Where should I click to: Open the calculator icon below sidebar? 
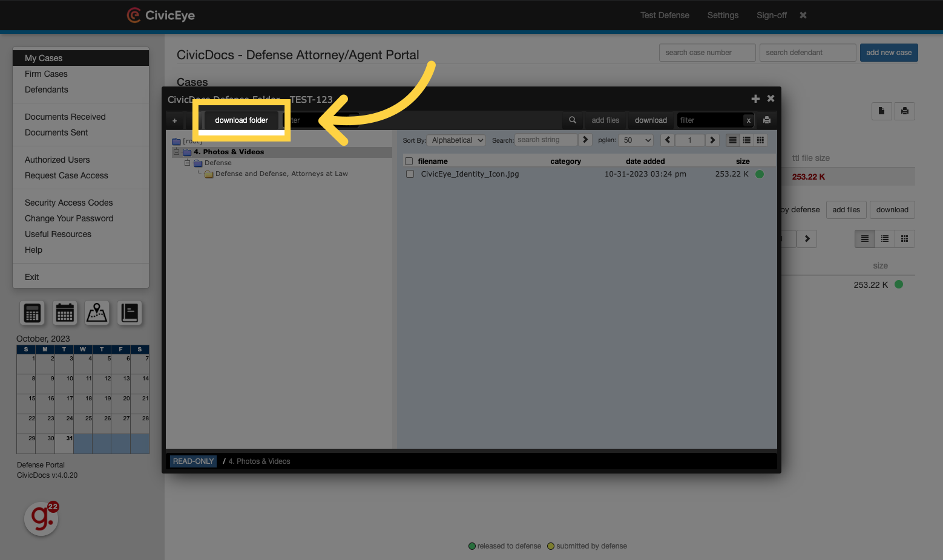(x=32, y=313)
